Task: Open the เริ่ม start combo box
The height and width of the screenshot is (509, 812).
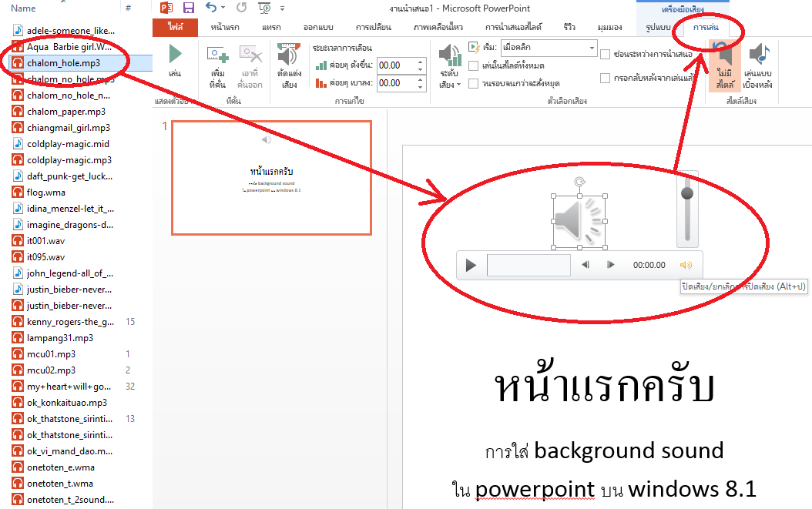Action: click(x=549, y=48)
